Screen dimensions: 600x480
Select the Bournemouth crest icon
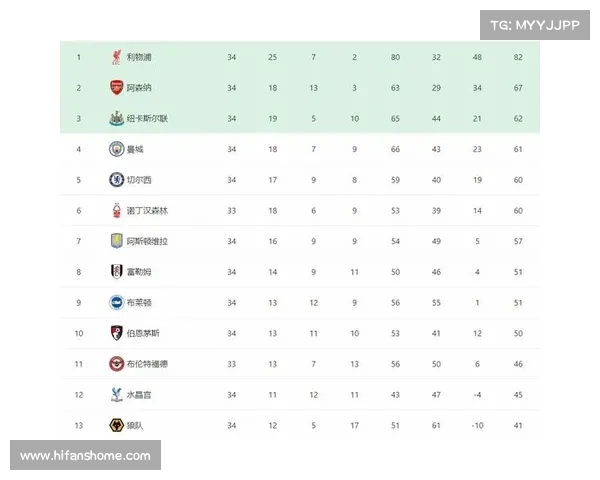(x=116, y=333)
